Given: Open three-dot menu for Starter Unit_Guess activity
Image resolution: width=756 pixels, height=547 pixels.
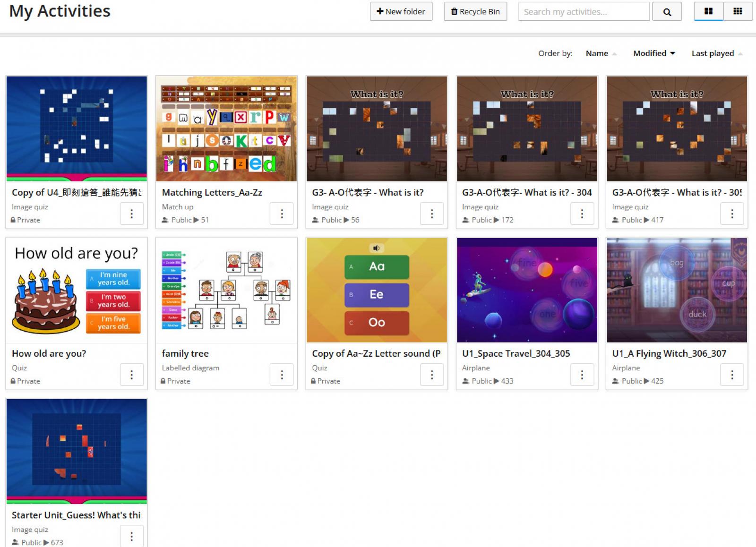Looking at the screenshot, I should (132, 536).
